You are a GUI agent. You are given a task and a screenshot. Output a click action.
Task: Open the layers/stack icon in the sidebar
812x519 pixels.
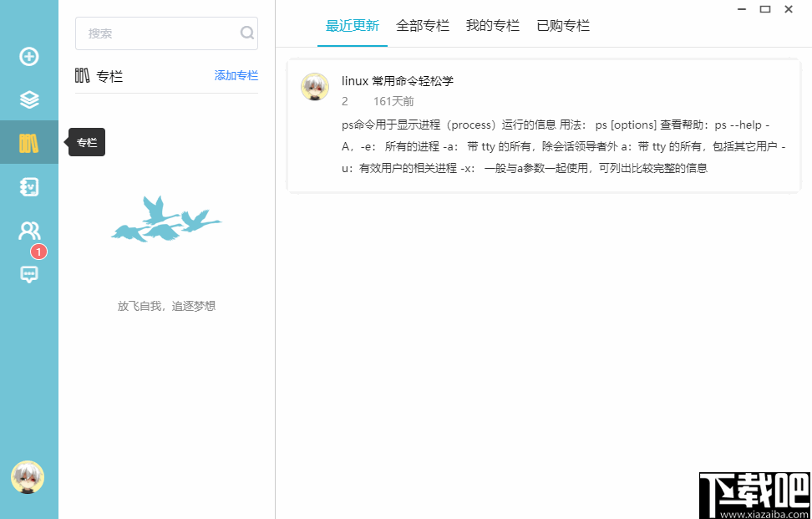tap(29, 99)
